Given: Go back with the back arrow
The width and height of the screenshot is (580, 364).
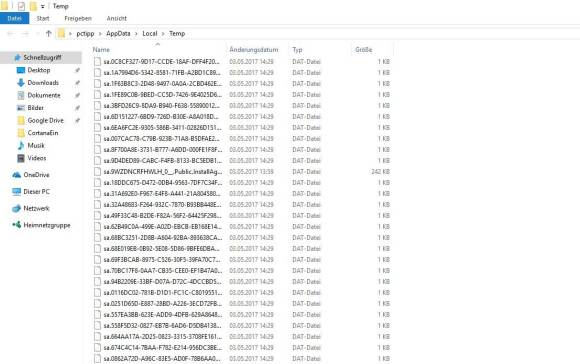Looking at the screenshot, I should coord(10,34).
